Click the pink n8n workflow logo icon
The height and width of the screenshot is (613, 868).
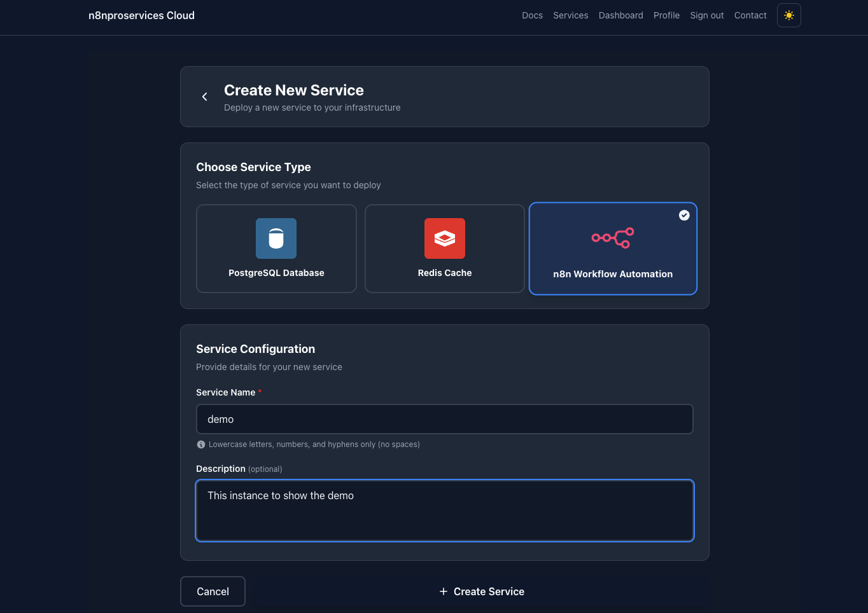pos(613,238)
